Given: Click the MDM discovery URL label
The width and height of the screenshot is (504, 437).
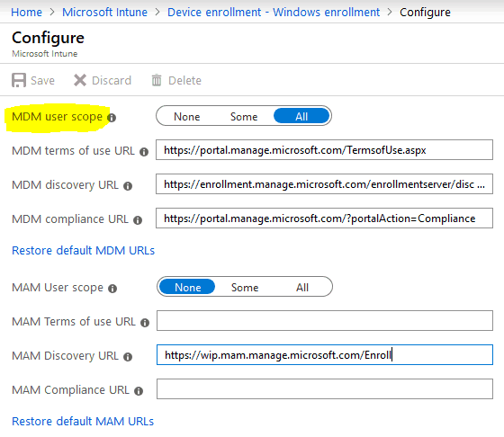Looking at the screenshot, I should 65,185.
